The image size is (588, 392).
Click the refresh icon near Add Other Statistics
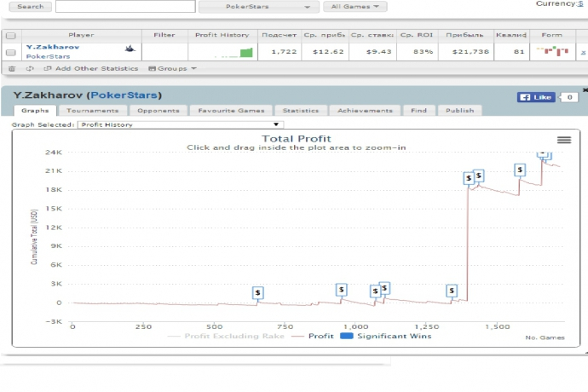pyautogui.click(x=30, y=69)
